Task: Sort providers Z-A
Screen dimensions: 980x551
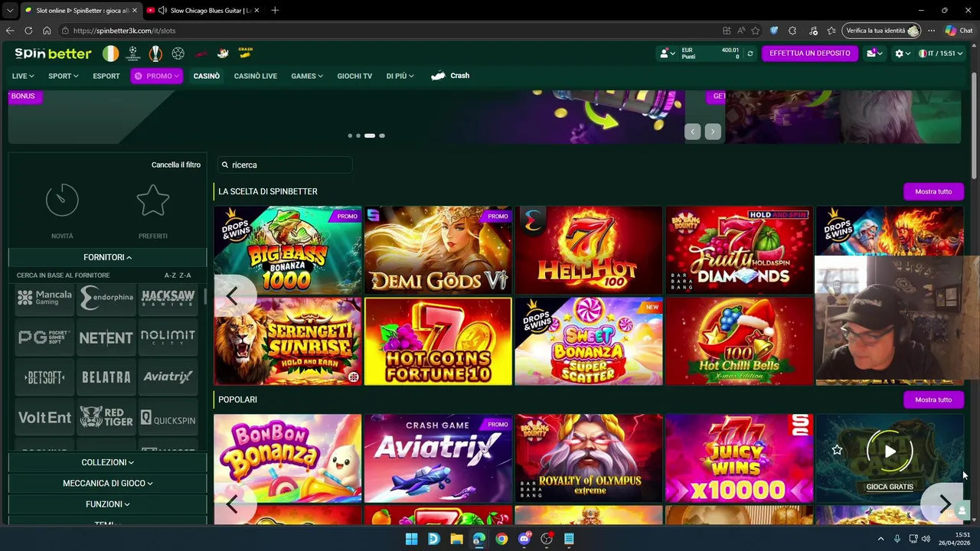Action: click(185, 275)
